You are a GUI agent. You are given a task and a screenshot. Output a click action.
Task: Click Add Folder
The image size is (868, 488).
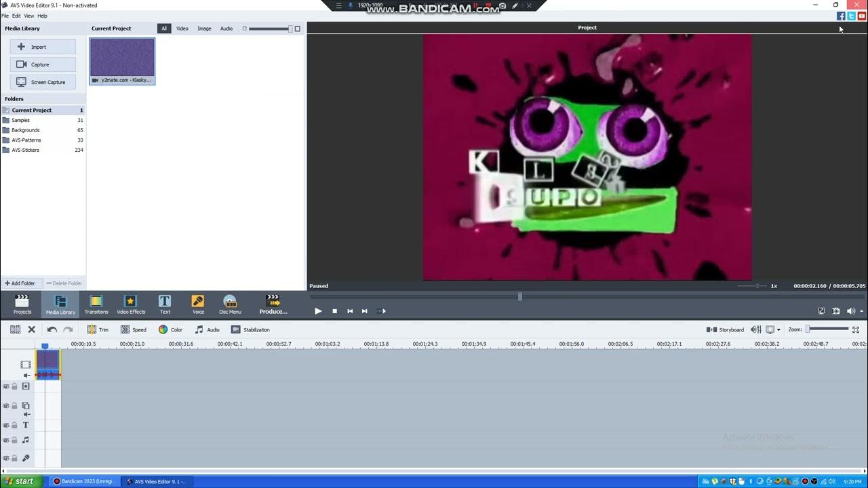[x=20, y=283]
